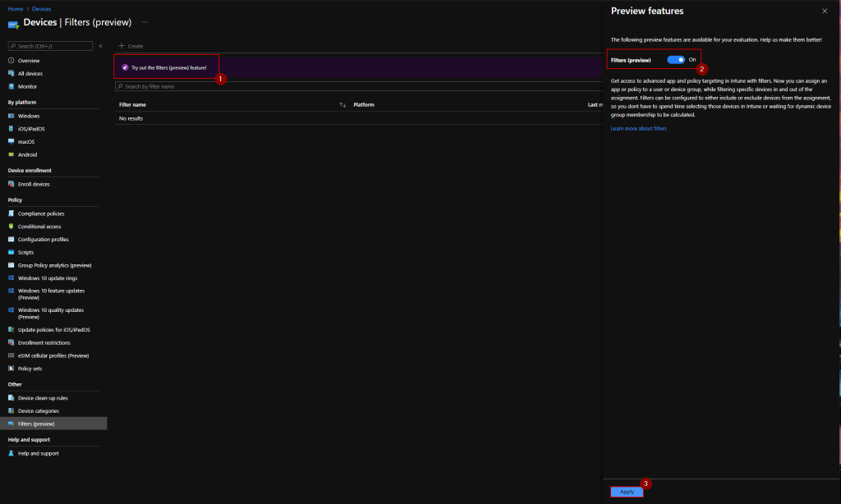
Task: Toggle the Filters (preview) switch off
Action: 676,60
